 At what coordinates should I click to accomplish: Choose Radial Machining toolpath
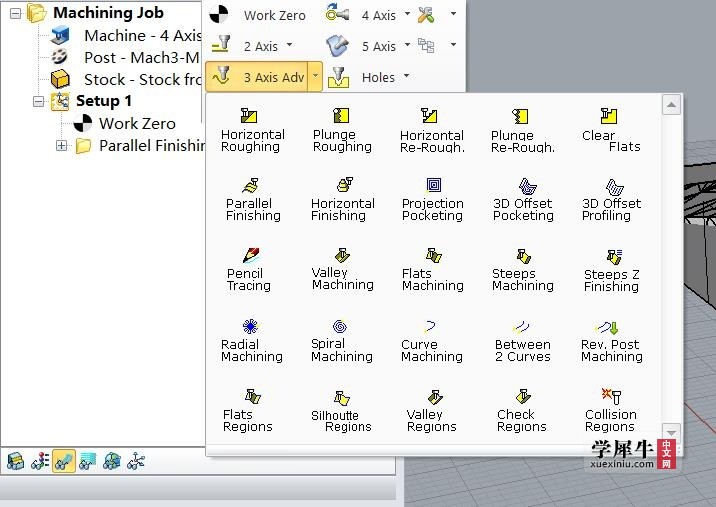click(x=252, y=341)
